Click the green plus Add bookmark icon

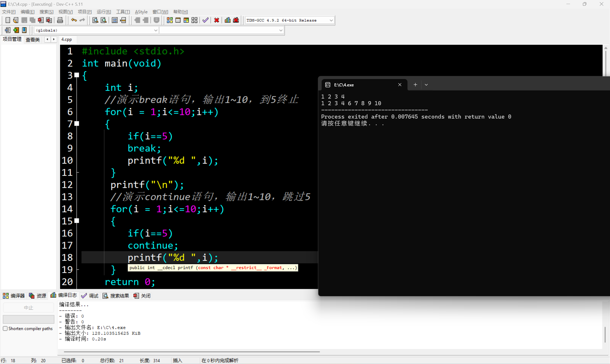pos(16,30)
